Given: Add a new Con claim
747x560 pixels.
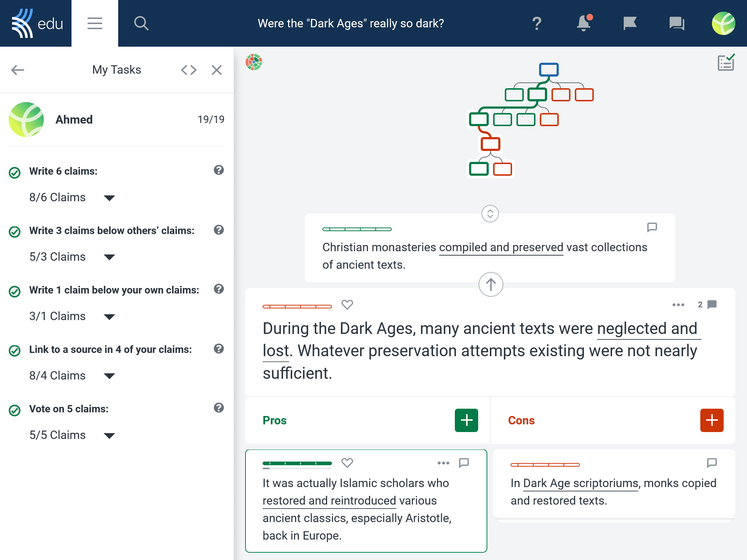Looking at the screenshot, I should [x=712, y=420].
